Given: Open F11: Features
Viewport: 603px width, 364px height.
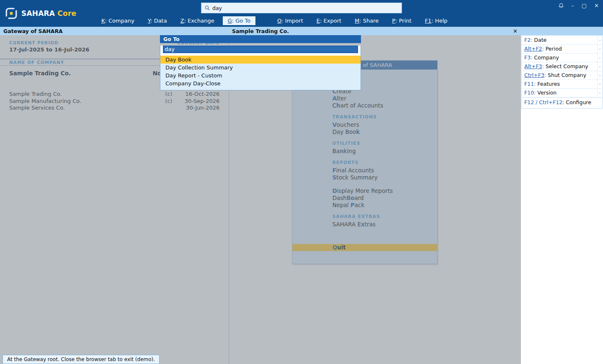Looking at the screenshot, I should (x=559, y=84).
